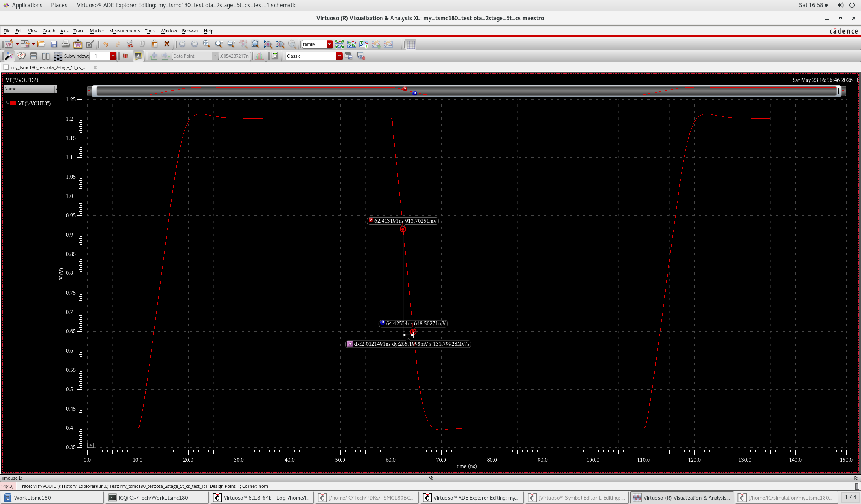Click the red VT("/VOUT3") legend swatch
Image resolution: width=861 pixels, height=504 pixels.
[x=13, y=103]
